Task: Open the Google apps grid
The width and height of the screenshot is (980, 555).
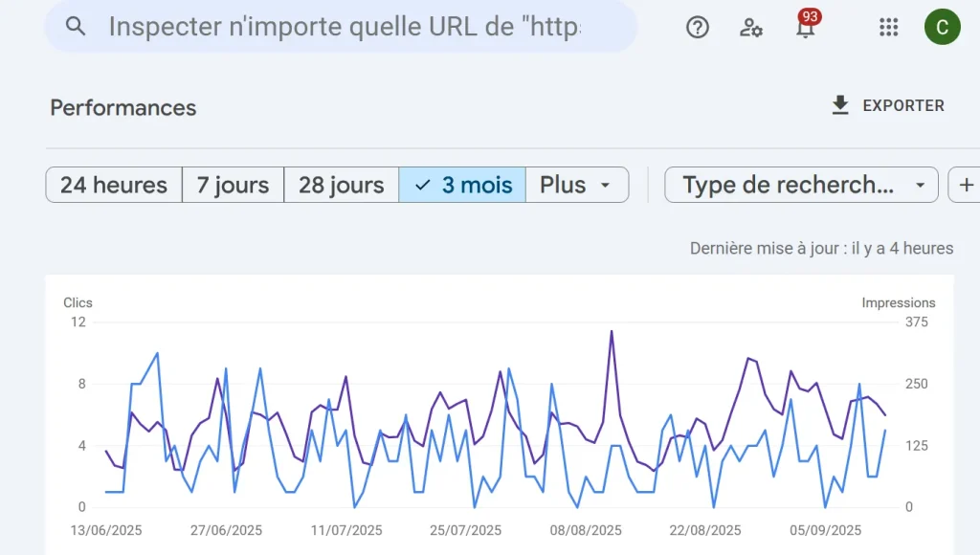Action: 888,28
